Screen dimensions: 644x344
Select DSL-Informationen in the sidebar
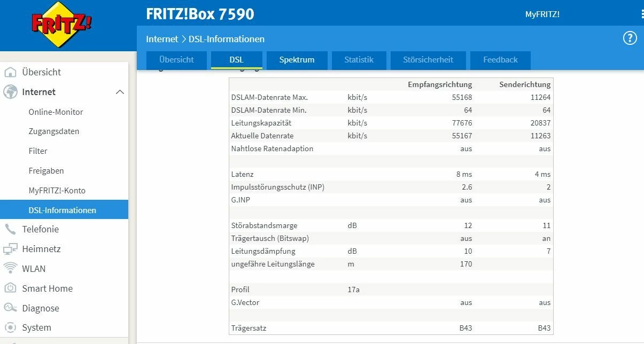click(x=64, y=209)
